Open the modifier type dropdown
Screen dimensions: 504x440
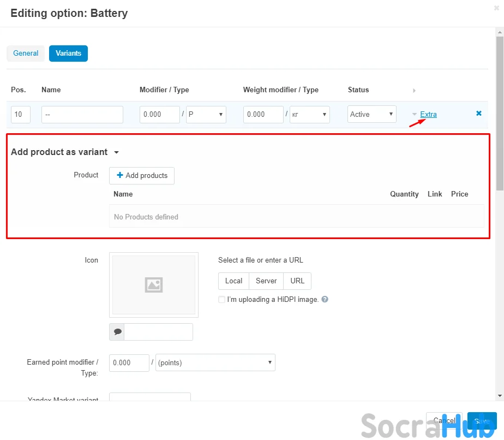206,114
